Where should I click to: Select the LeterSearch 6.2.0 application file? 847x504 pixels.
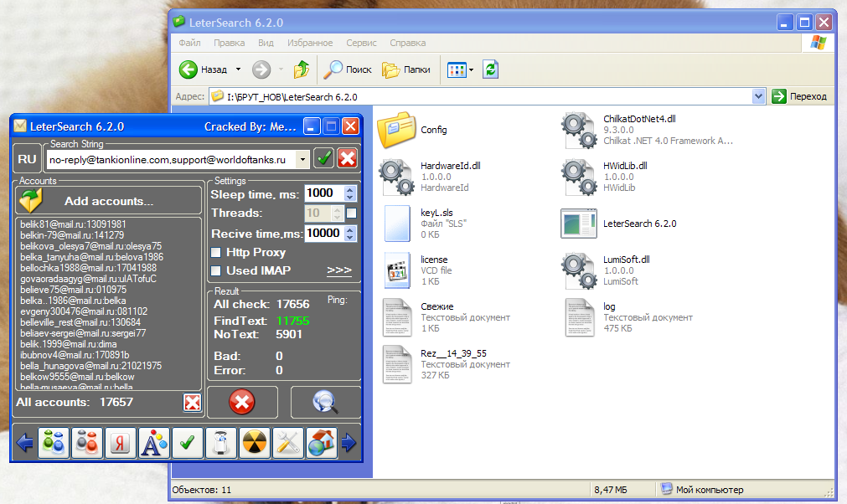pyautogui.click(x=618, y=224)
